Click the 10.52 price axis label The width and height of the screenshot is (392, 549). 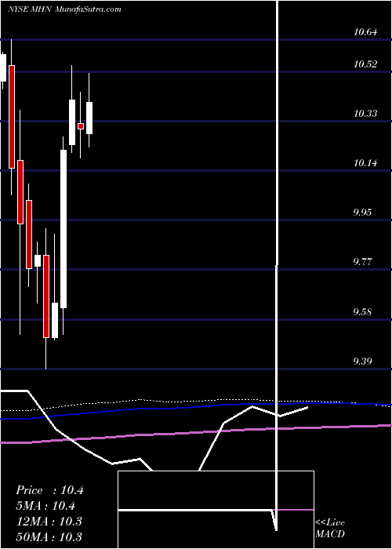coord(365,64)
